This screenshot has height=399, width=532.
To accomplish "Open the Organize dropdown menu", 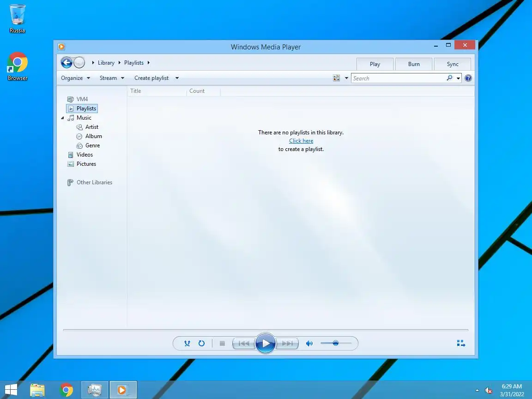I will pos(75,78).
